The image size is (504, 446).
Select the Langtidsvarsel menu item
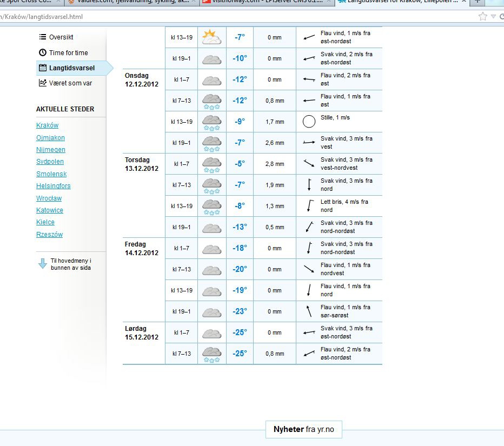[72, 68]
